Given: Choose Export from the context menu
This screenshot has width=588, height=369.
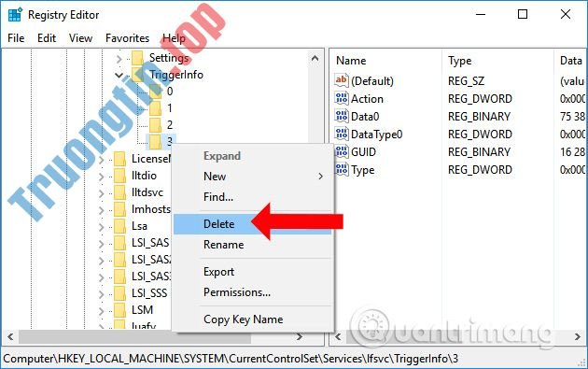Looking at the screenshot, I should [x=253, y=272].
